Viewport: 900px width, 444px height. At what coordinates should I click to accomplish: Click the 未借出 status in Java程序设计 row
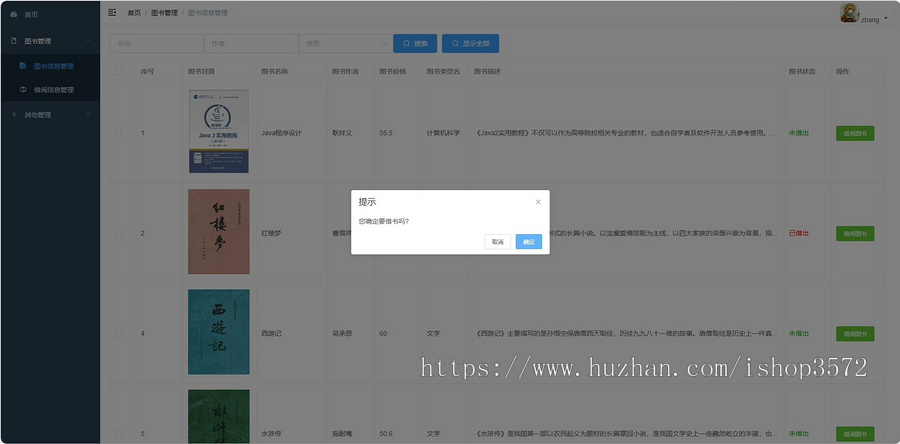click(x=799, y=133)
